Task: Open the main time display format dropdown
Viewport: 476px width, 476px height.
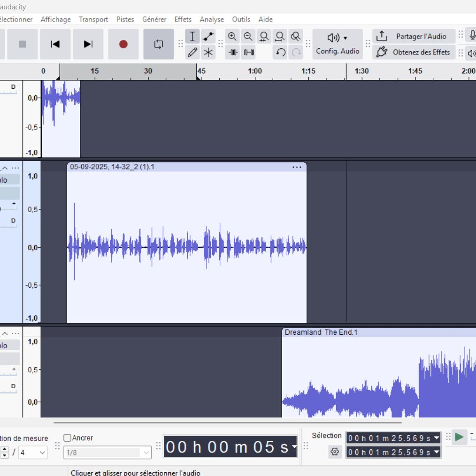Action: (294, 446)
